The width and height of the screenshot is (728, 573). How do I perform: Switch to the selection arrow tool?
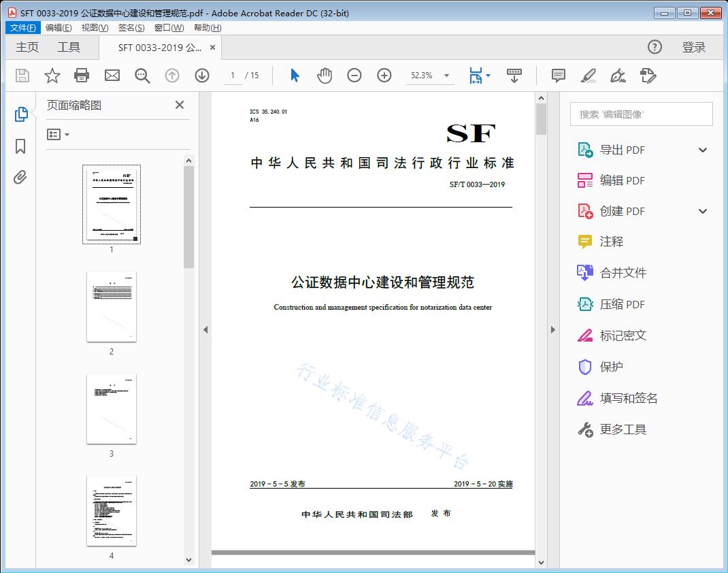[x=295, y=76]
